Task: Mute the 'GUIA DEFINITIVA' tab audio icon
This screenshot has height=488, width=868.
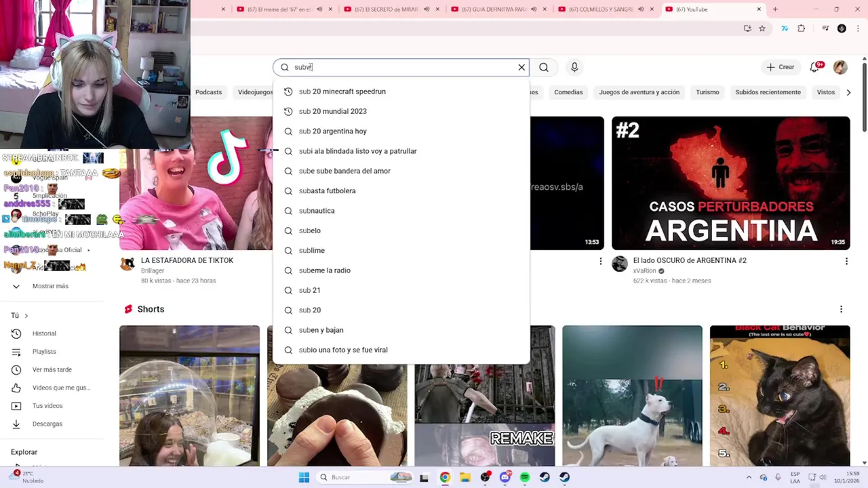Action: 534,9
